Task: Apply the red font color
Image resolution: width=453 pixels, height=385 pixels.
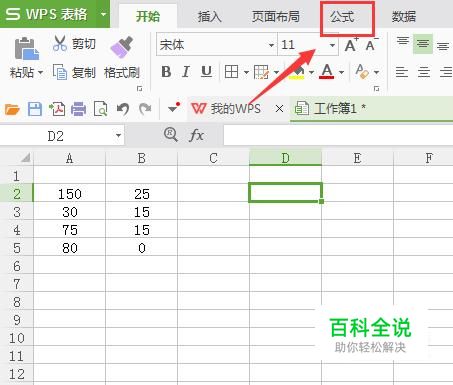Action: [327, 71]
